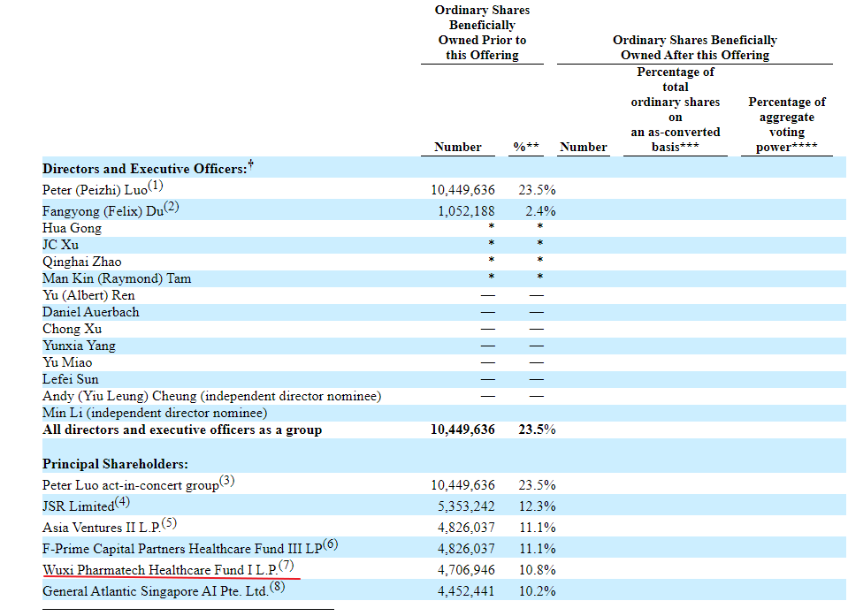Select the name Man Kin (Raymond) Tam

pyautogui.click(x=116, y=278)
